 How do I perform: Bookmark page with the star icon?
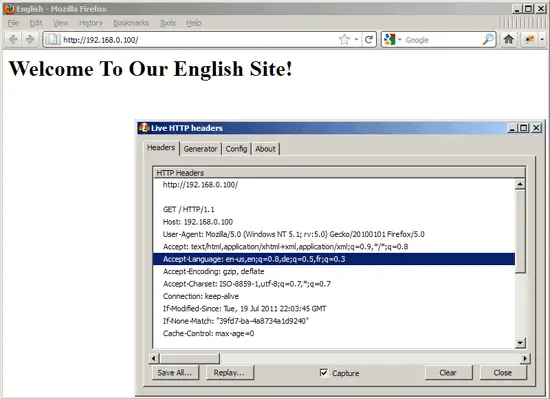click(344, 39)
